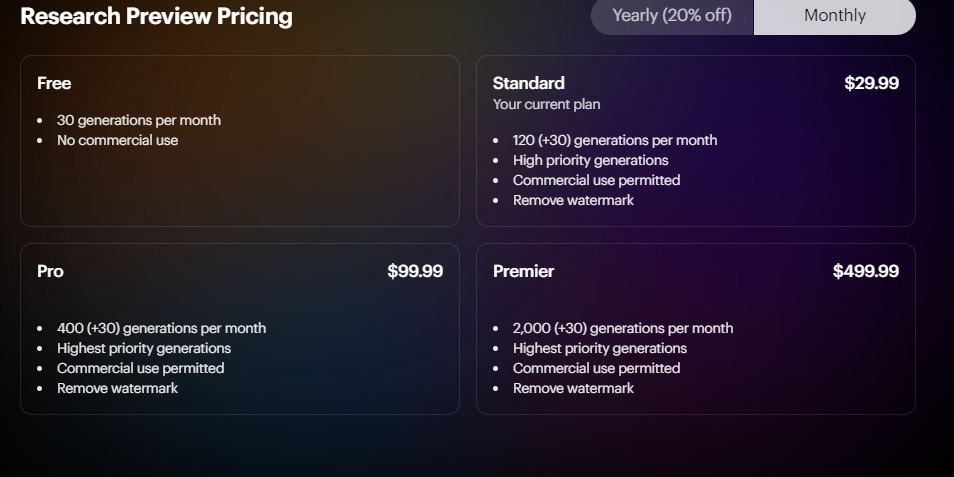
Task: Click the $99.99 Pro price
Action: (415, 272)
